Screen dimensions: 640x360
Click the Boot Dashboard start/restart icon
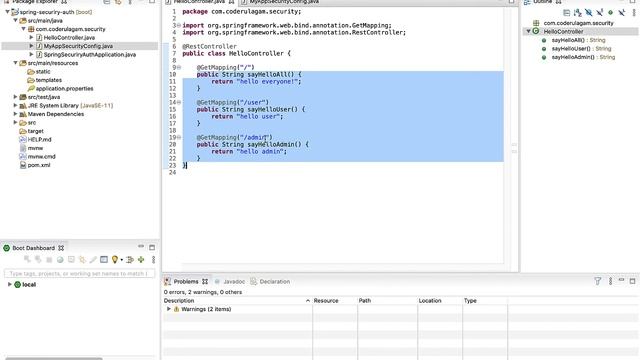tap(27, 260)
